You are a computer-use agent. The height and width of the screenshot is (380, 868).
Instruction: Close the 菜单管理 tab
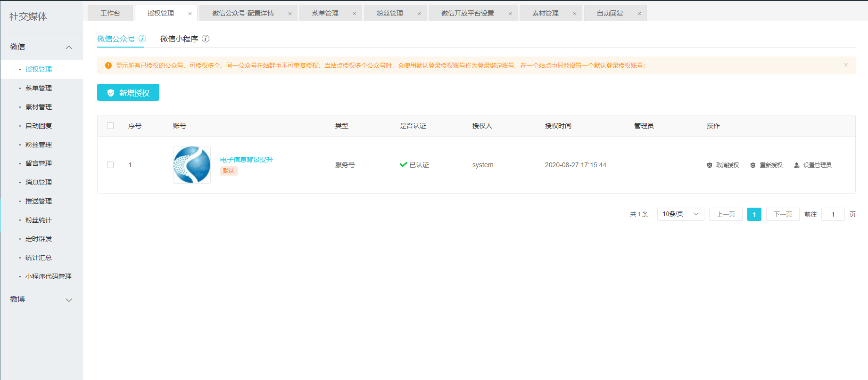pos(355,14)
